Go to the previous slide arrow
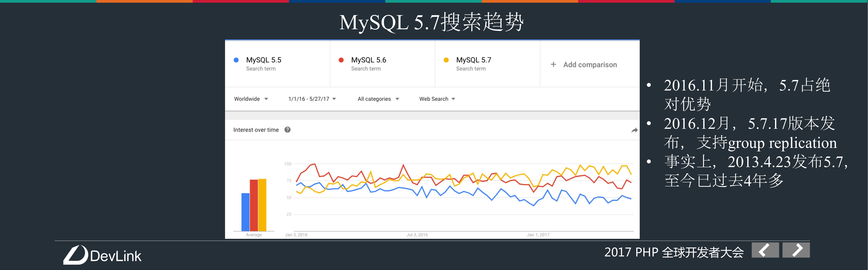The height and width of the screenshot is (270, 868). pos(765,250)
